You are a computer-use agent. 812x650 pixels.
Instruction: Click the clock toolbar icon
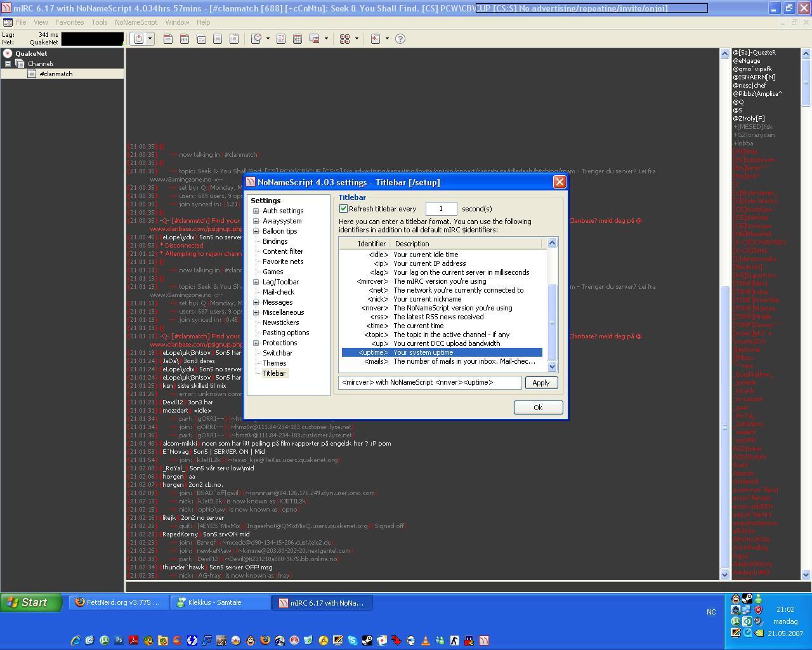[256, 39]
